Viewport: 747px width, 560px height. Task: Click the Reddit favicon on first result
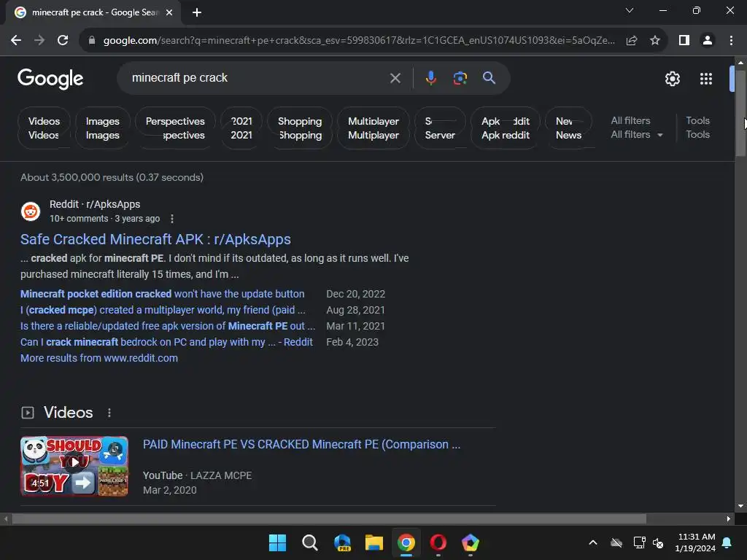point(31,211)
